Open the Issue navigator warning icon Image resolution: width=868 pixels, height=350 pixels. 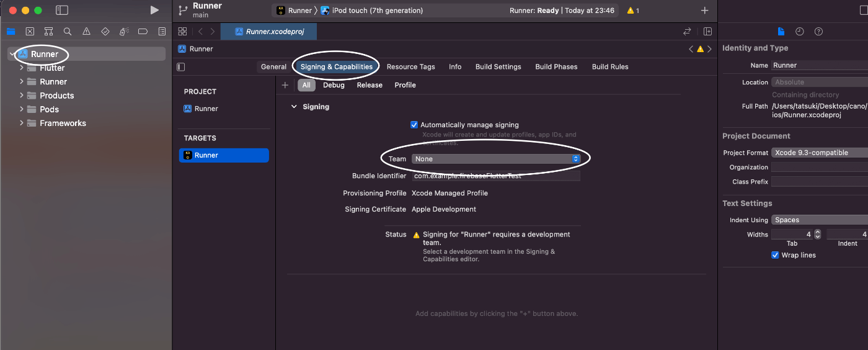pyautogui.click(x=86, y=31)
